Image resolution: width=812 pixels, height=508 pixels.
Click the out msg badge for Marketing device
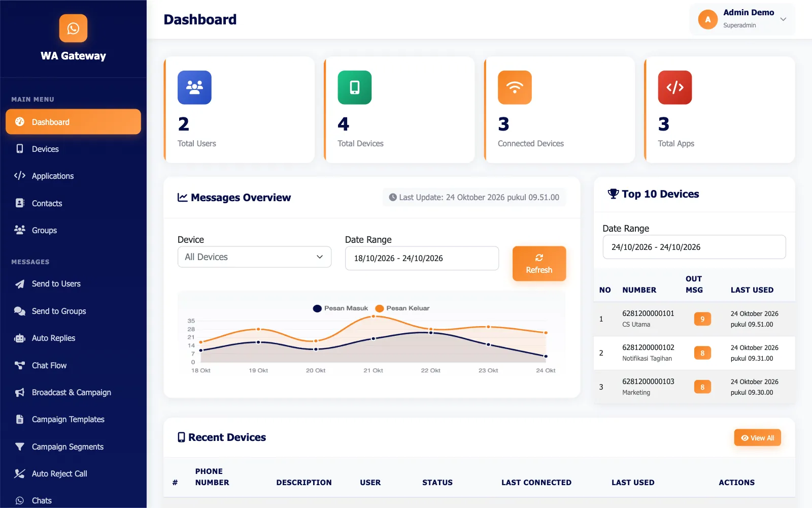tap(702, 387)
